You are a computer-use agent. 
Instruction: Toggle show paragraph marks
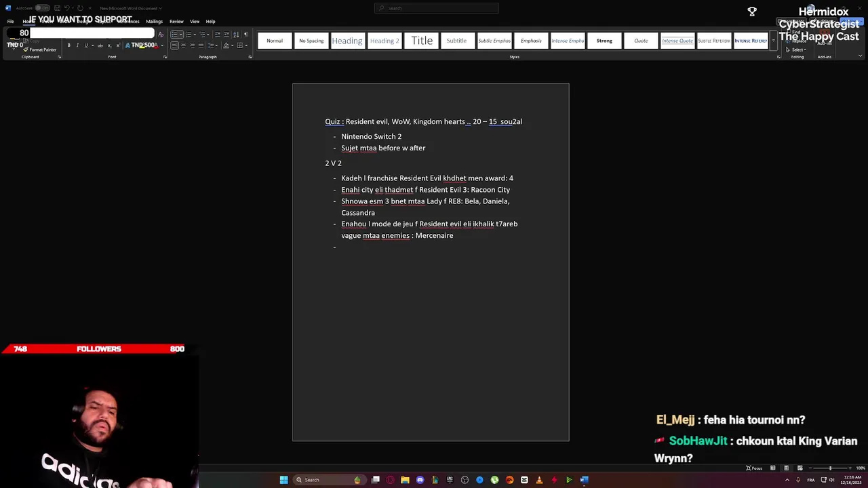click(246, 35)
